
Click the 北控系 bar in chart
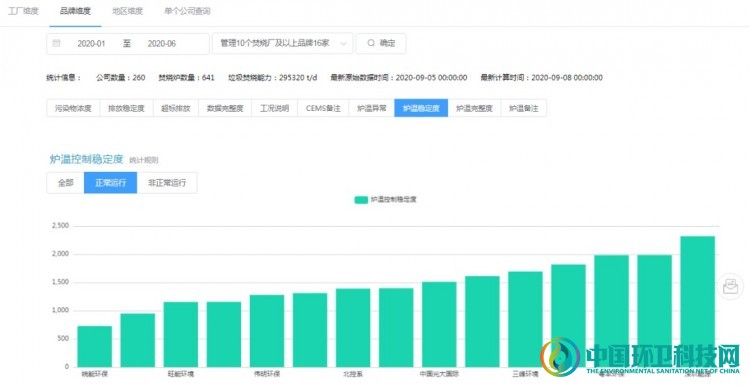pos(353,328)
